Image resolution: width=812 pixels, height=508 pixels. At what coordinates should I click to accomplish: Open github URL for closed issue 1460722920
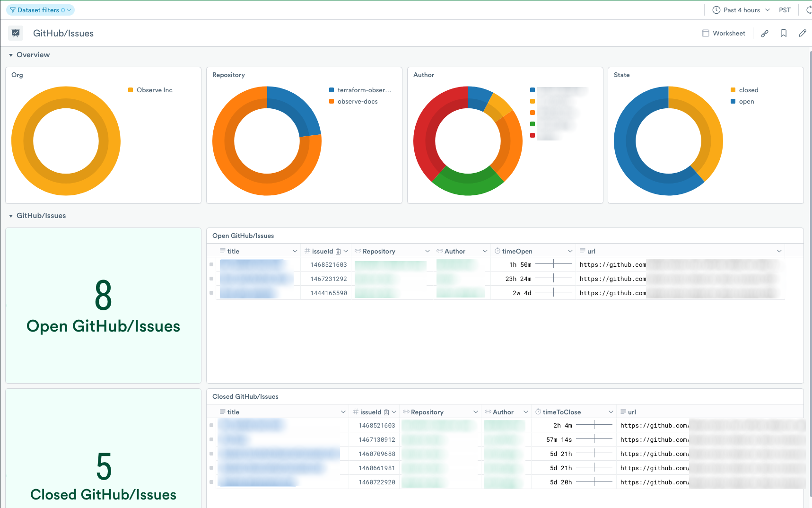point(655,482)
